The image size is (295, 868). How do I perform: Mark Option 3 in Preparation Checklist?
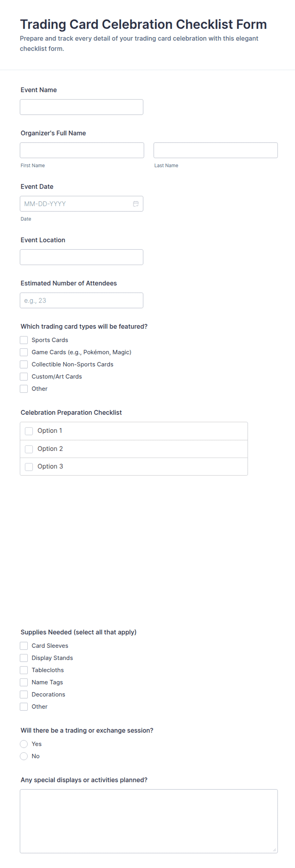[x=29, y=467]
